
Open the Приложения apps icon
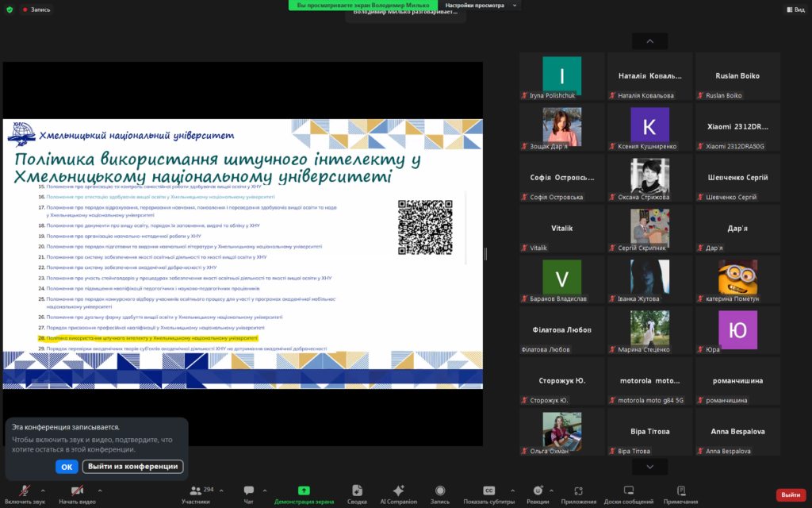pyautogui.click(x=578, y=491)
